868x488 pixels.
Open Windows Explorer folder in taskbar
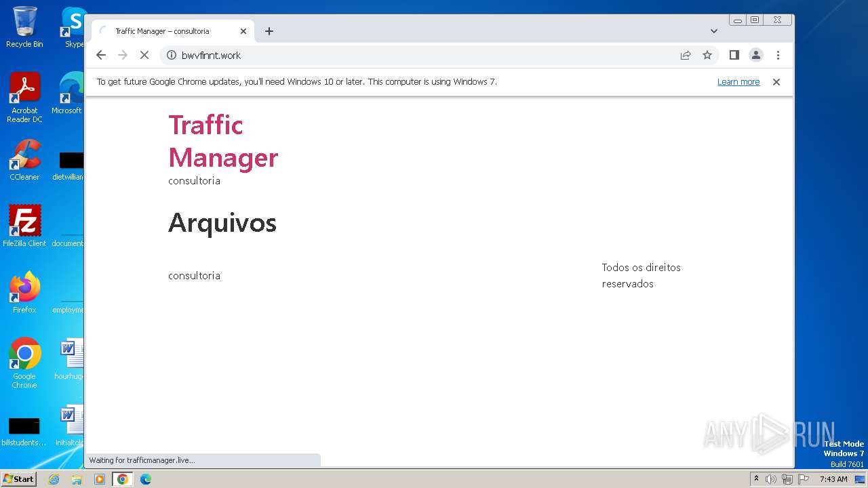(x=77, y=479)
